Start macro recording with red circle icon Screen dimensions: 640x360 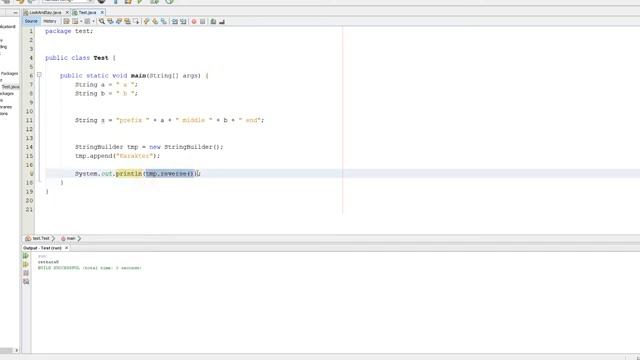(x=194, y=21)
